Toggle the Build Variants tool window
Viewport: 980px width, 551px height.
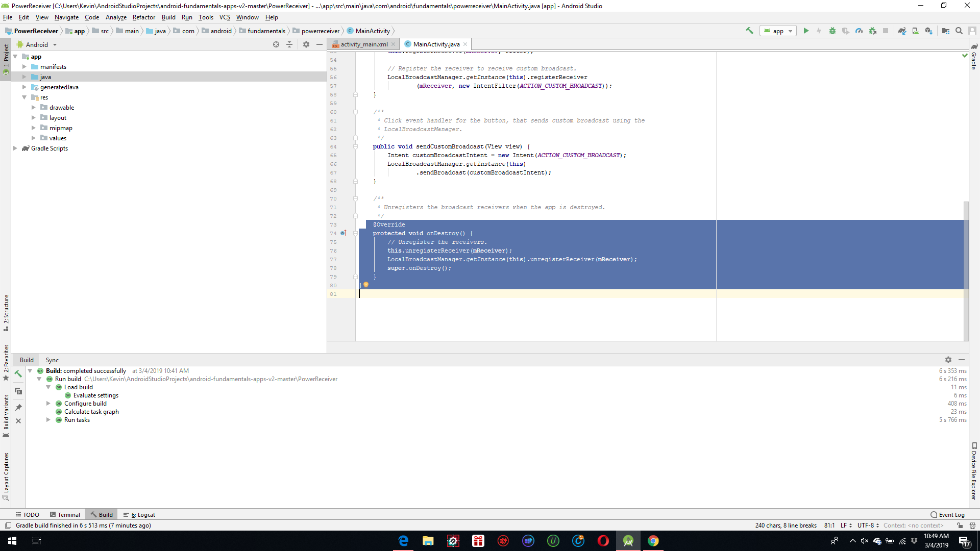point(6,415)
